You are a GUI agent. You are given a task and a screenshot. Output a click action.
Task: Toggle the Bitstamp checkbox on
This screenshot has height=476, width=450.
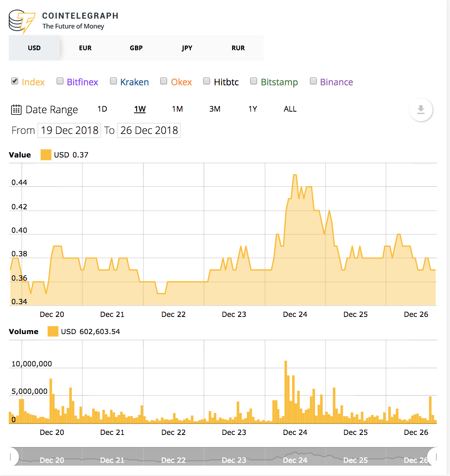(x=254, y=81)
